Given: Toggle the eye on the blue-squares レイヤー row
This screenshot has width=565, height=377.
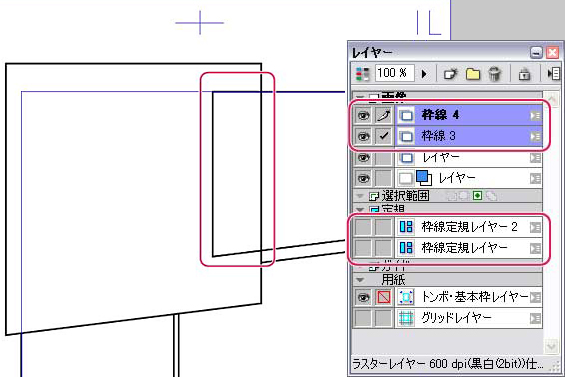Looking at the screenshot, I should 363,178.
